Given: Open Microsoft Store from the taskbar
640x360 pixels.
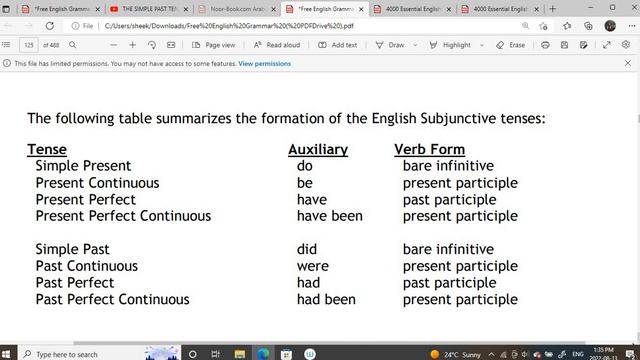Looking at the screenshot, I should click(x=287, y=354).
